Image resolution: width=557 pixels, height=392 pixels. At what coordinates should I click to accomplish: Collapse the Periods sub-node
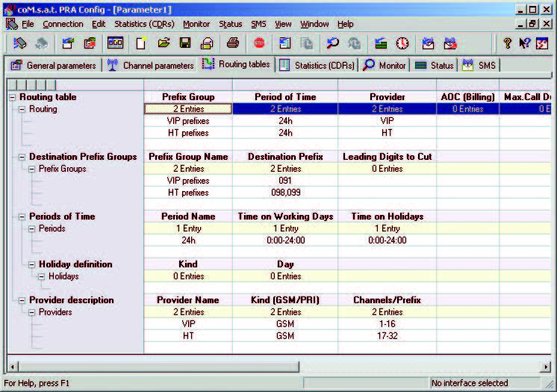point(31,228)
